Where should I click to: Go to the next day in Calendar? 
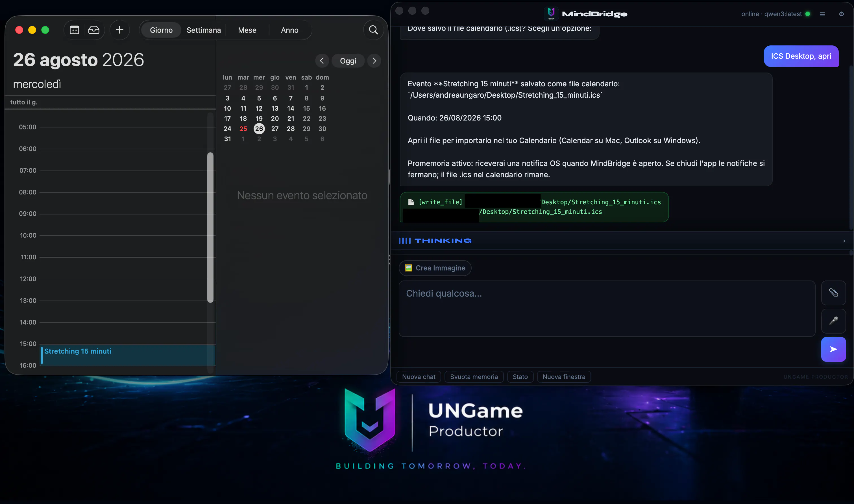[x=374, y=61]
